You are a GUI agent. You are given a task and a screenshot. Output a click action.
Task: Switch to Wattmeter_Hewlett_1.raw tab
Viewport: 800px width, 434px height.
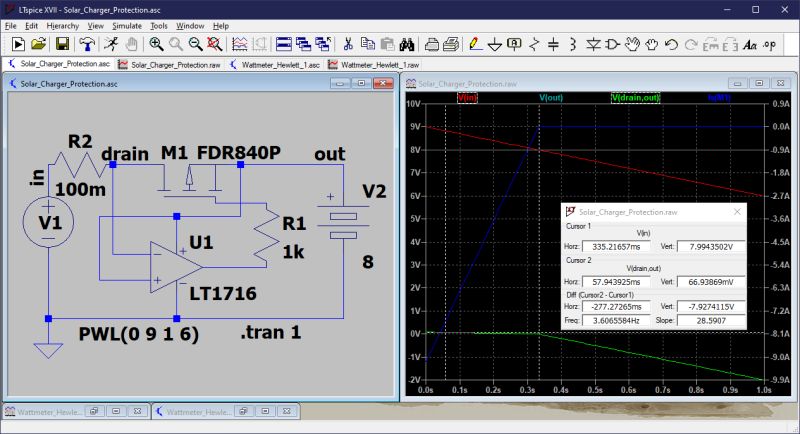coord(373,65)
